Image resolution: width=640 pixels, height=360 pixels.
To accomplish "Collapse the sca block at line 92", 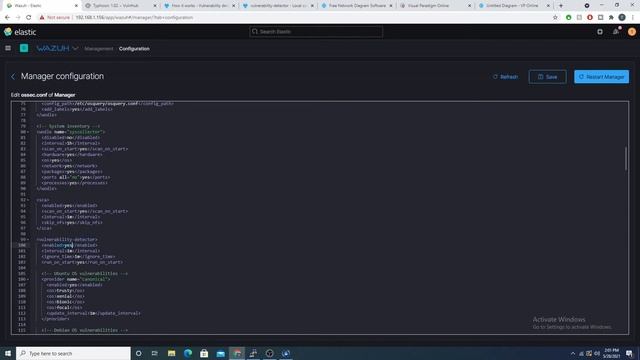I will tap(28, 200).
